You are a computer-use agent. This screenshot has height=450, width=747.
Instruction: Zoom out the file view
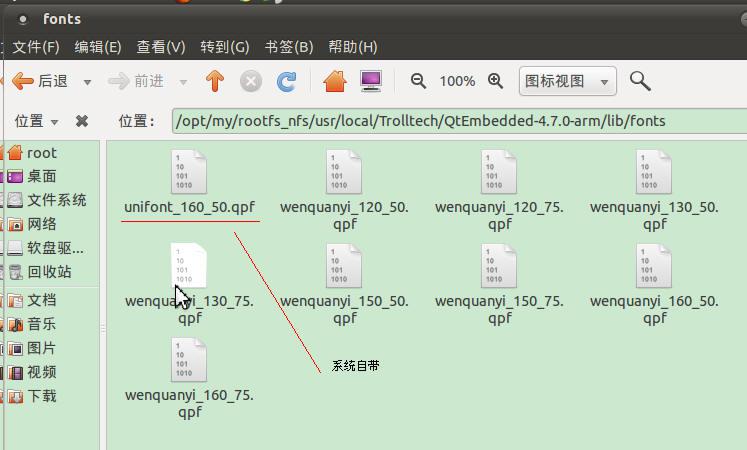[418, 81]
